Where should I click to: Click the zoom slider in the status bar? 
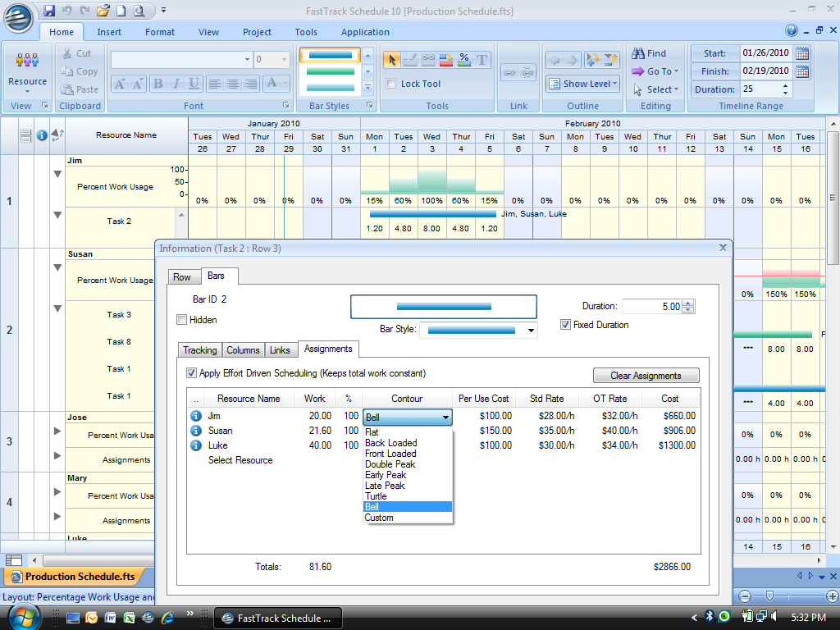coord(769,596)
